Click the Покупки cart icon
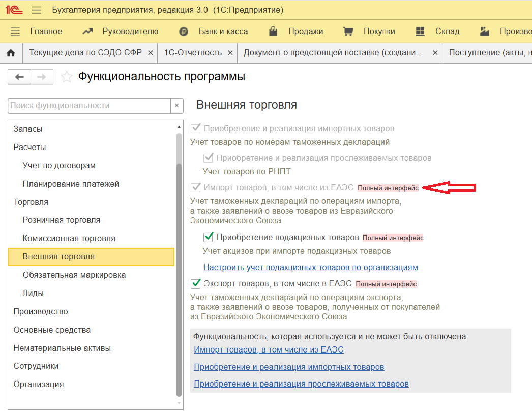 [348, 32]
